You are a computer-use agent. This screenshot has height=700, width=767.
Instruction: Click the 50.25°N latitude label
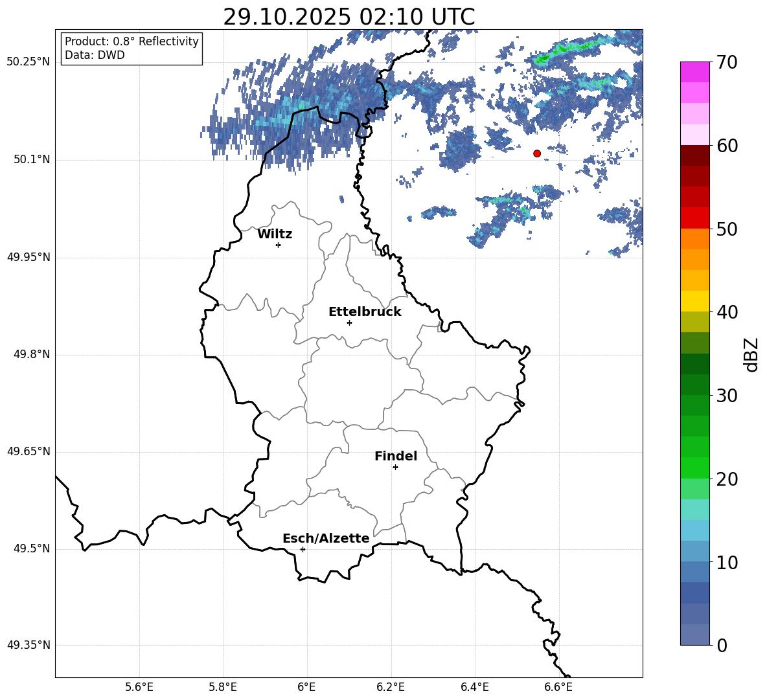[29, 62]
